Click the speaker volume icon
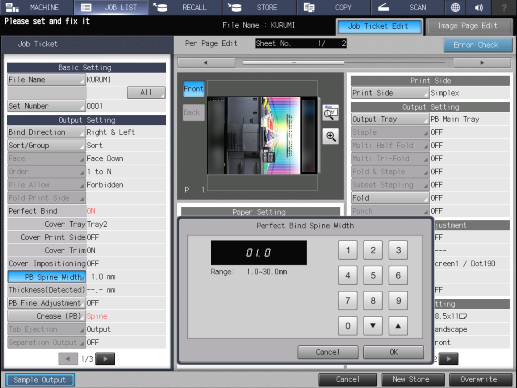The height and width of the screenshot is (388, 517). 479,7
